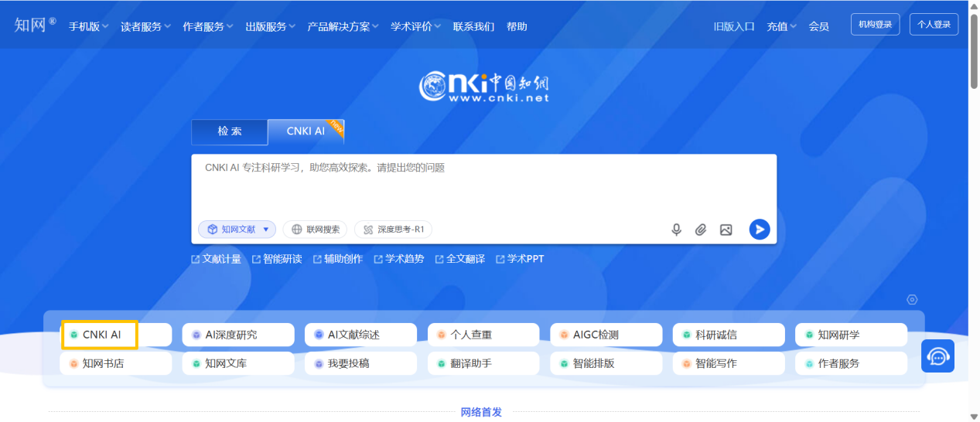Image resolution: width=980 pixels, height=422 pixels.
Task: Click the page's vertical scrollbar
Action: [x=974, y=46]
